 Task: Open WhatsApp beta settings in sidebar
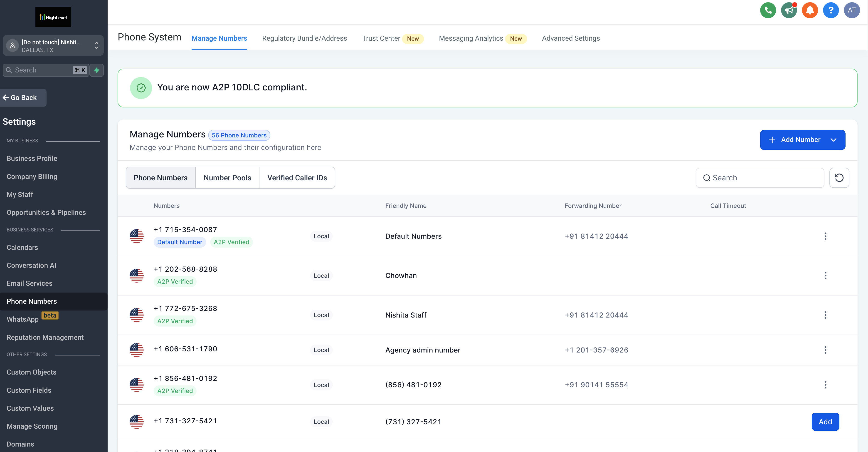[22, 319]
